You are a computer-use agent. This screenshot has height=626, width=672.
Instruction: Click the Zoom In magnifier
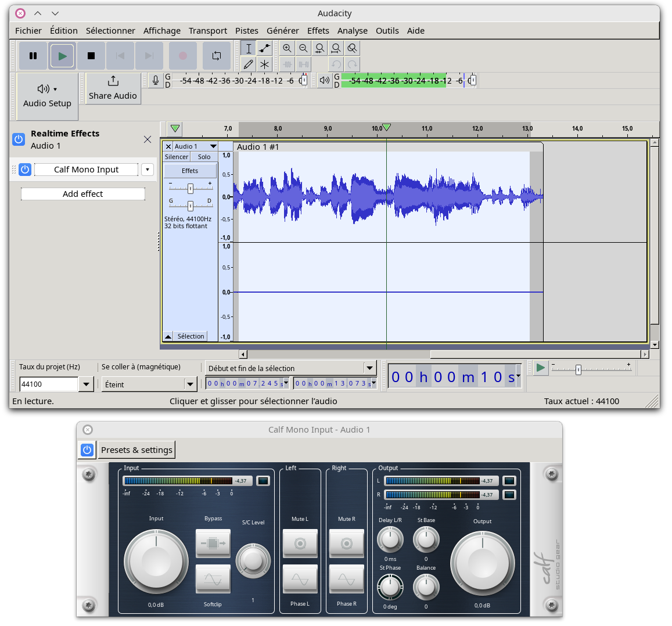tap(287, 48)
